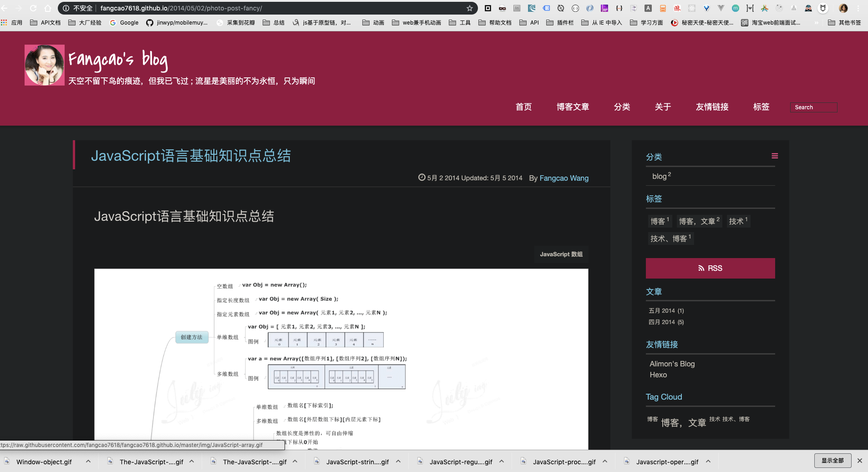Image resolution: width=868 pixels, height=472 pixels.
Task: Expand options for Javascript-oper....gif download
Action: tap(708, 461)
